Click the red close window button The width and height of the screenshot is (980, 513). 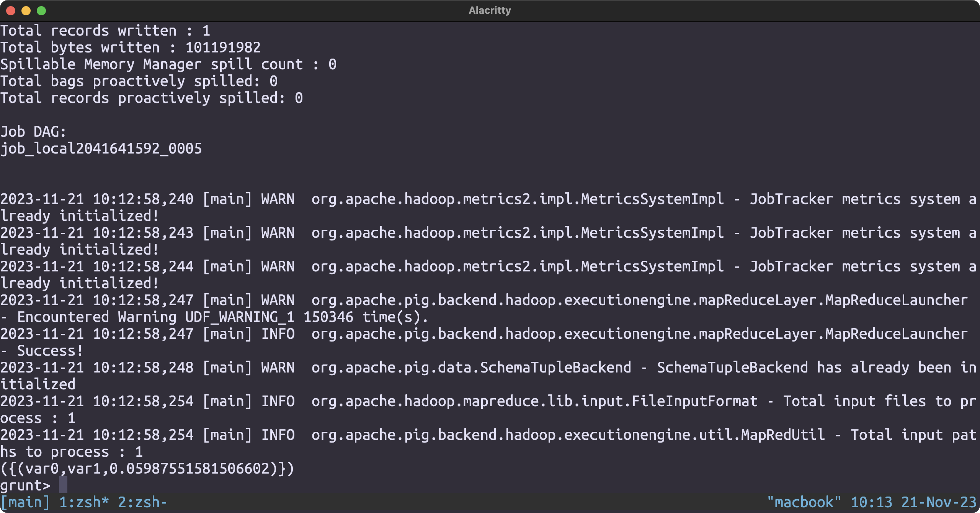11,11
